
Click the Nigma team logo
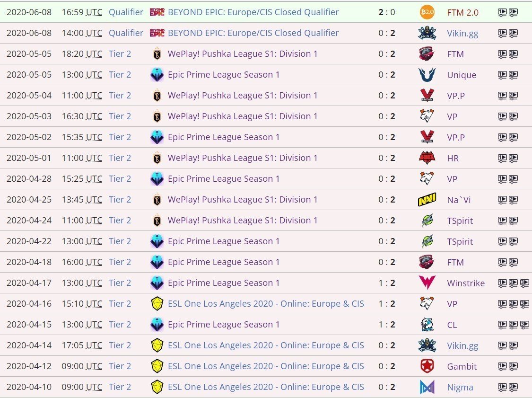[427, 387]
